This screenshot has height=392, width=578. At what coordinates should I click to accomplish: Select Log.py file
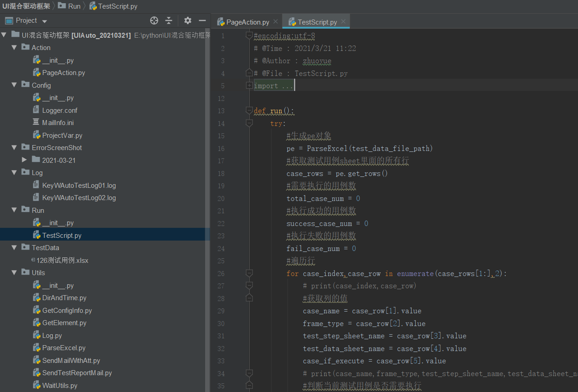click(x=52, y=335)
